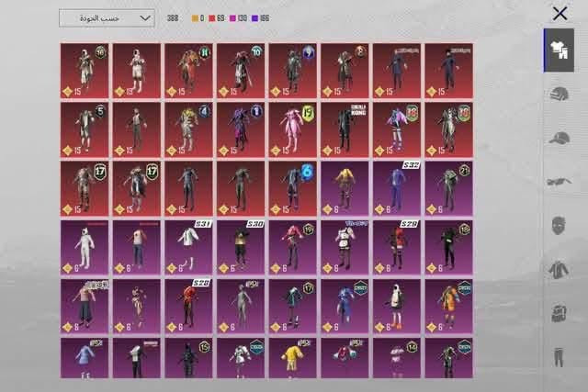Select the Godzilla Kong outfit card

pos(345,129)
